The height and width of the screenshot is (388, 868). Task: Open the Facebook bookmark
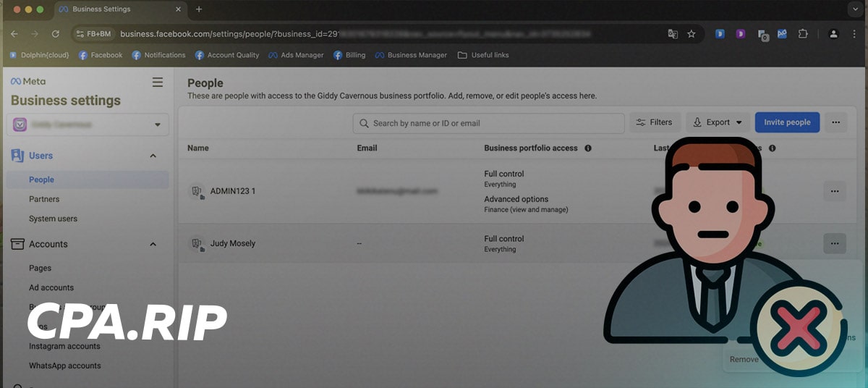(x=101, y=55)
